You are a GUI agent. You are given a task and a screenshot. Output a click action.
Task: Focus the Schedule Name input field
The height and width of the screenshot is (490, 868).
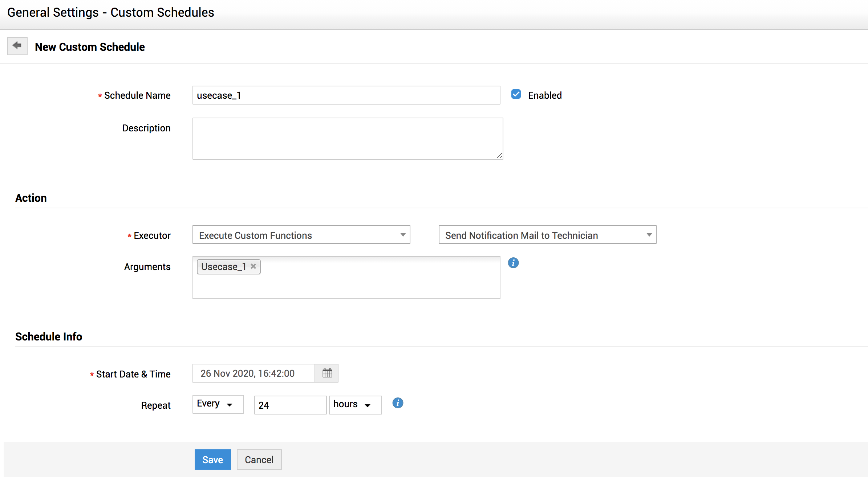pos(346,95)
